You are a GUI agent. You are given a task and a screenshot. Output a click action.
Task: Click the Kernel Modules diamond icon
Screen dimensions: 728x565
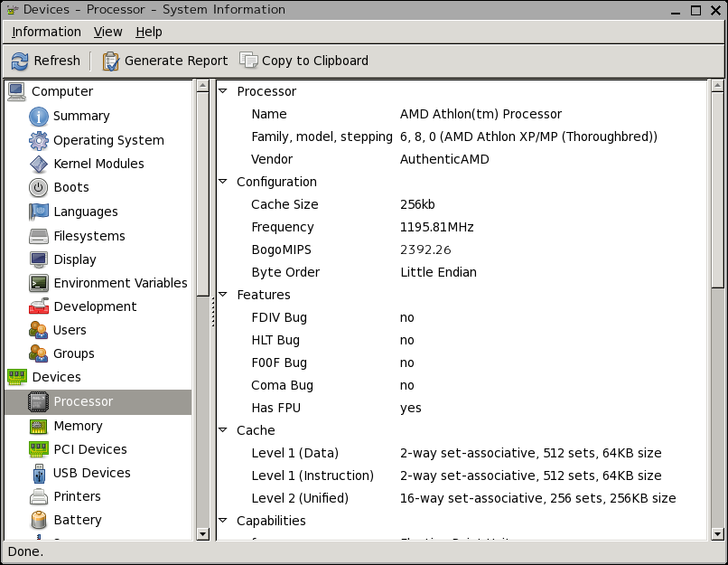coord(39,164)
